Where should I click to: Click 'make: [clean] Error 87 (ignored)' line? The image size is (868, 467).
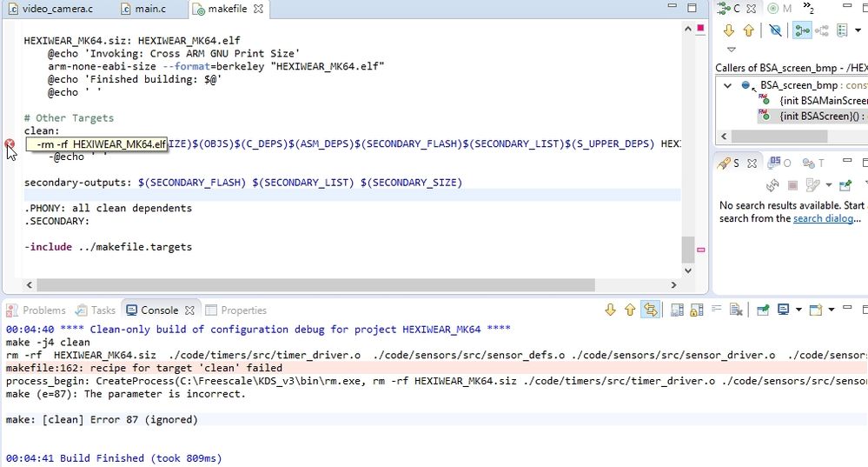102,419
